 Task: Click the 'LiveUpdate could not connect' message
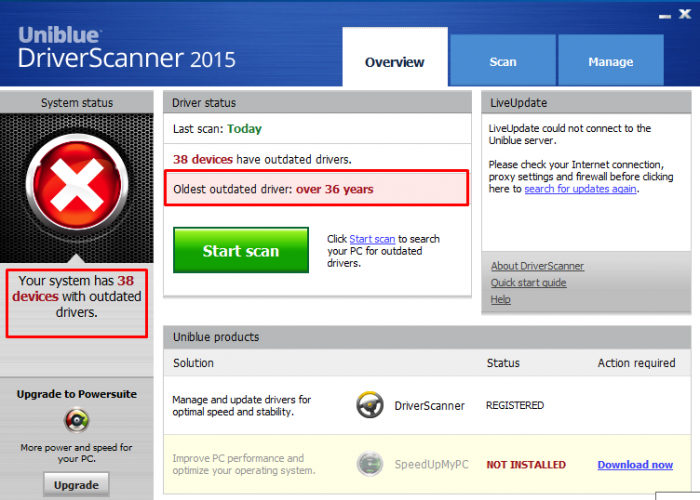point(570,134)
